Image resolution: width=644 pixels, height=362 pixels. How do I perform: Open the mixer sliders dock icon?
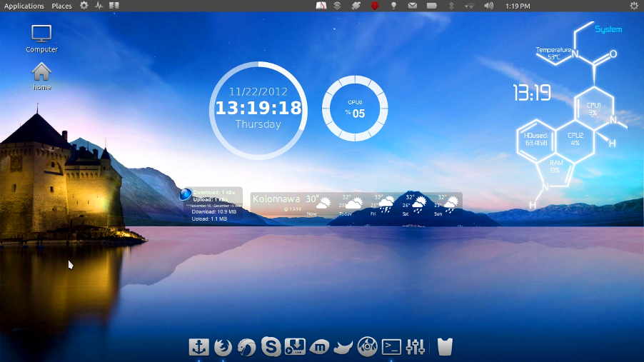click(416, 347)
